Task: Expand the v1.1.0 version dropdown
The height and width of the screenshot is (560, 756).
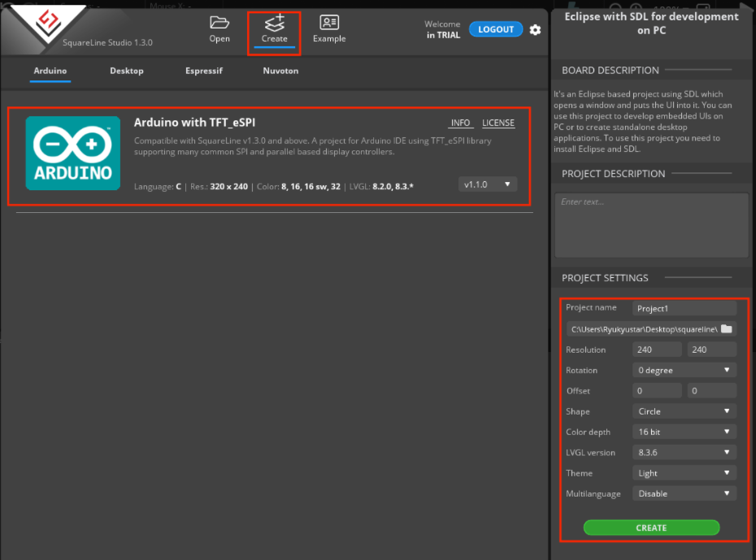Action: click(x=488, y=184)
